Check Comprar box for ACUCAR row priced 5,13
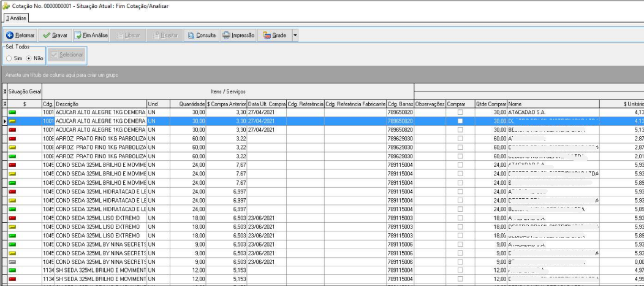The image size is (644, 286). (x=460, y=129)
